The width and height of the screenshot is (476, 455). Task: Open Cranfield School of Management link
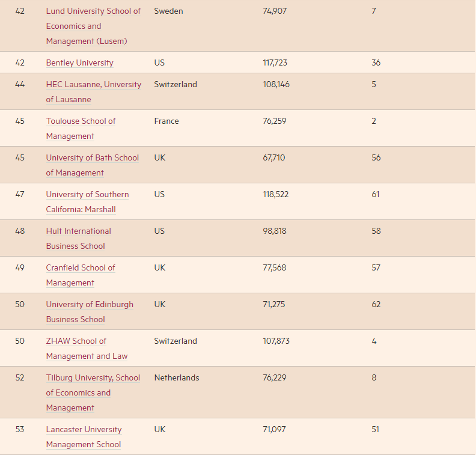click(x=81, y=276)
